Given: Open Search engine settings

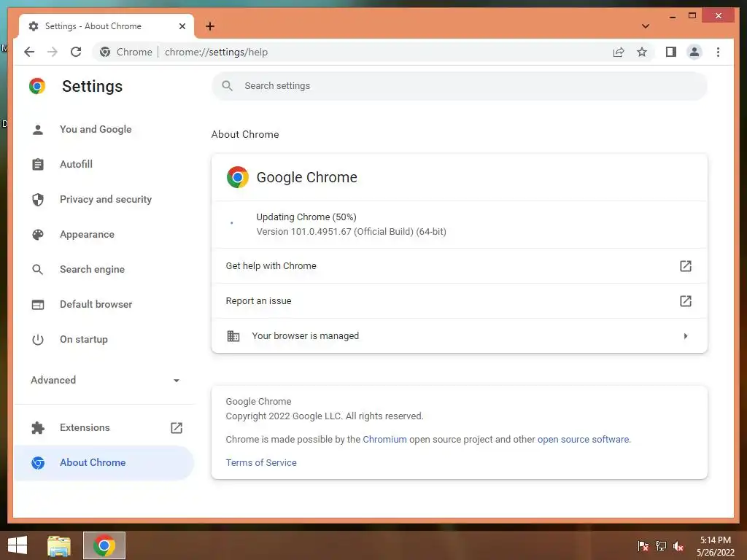Looking at the screenshot, I should click(104, 269).
